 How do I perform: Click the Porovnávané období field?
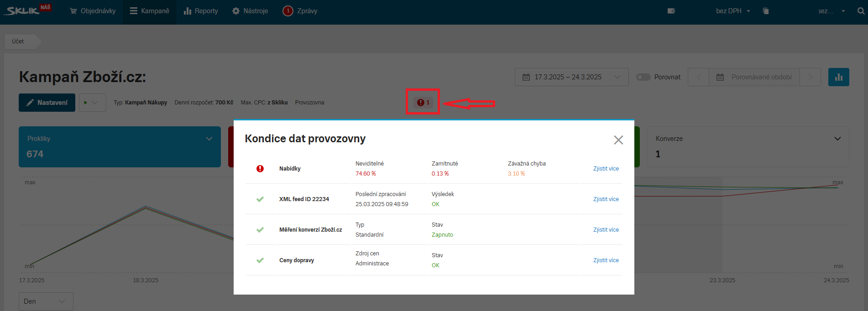pyautogui.click(x=754, y=77)
